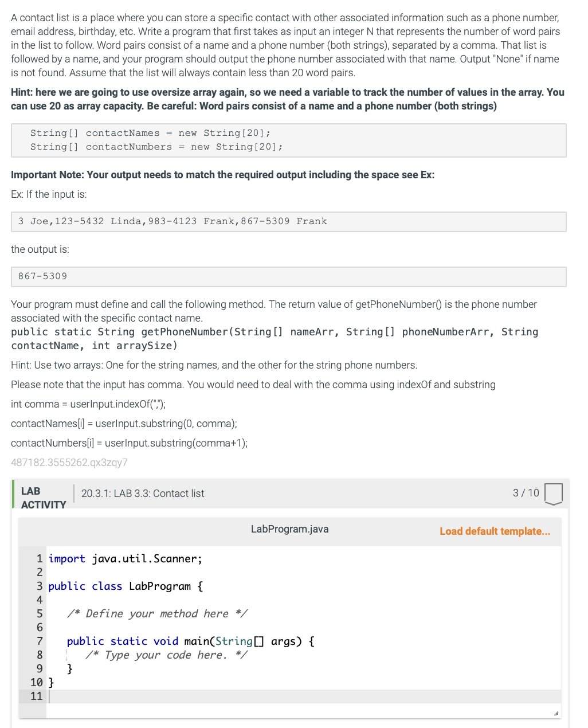Click the bookmark flag next to 3/10 score
This screenshot has height=728, width=588.
coord(554,493)
